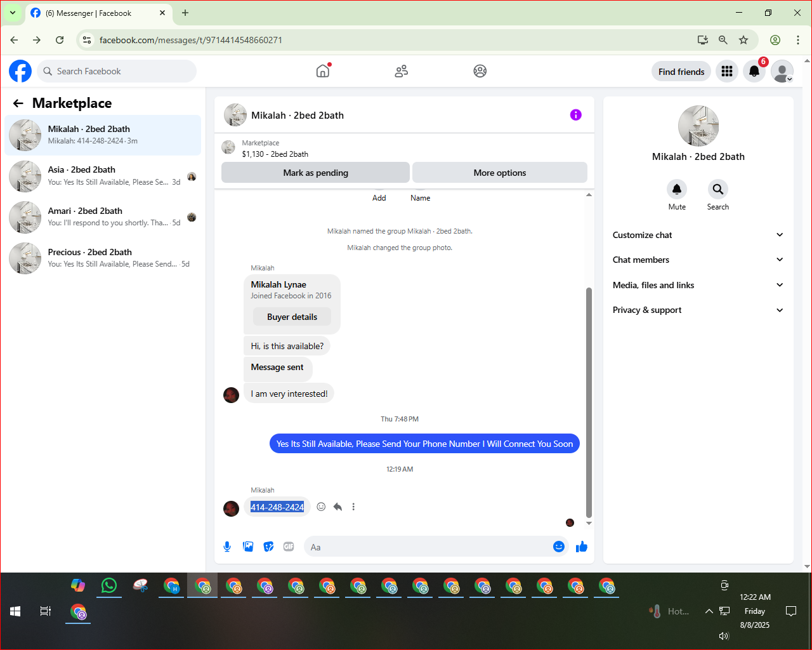Viewport: 812px width, 650px height.
Task: Open the Windows notification center
Action: tap(791, 611)
